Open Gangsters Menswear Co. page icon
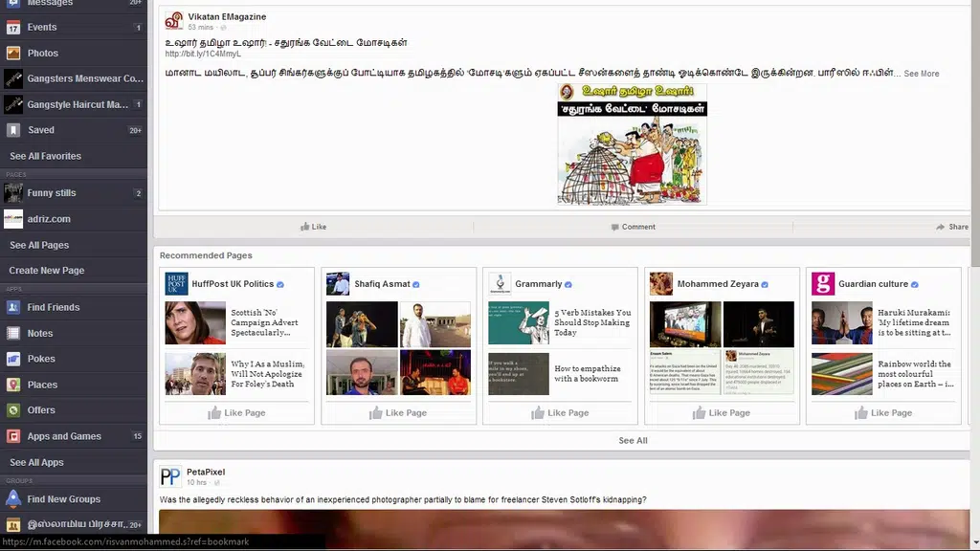The image size is (980, 551). pos(13,78)
